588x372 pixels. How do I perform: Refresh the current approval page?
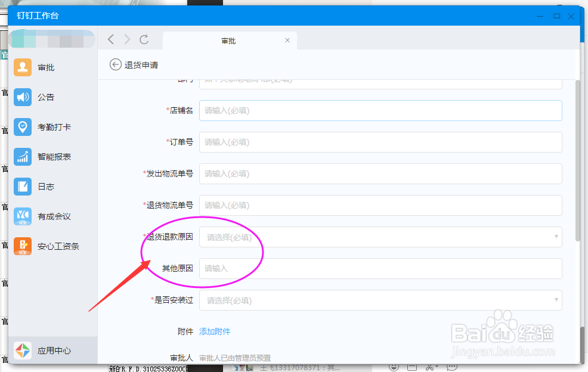click(x=144, y=39)
